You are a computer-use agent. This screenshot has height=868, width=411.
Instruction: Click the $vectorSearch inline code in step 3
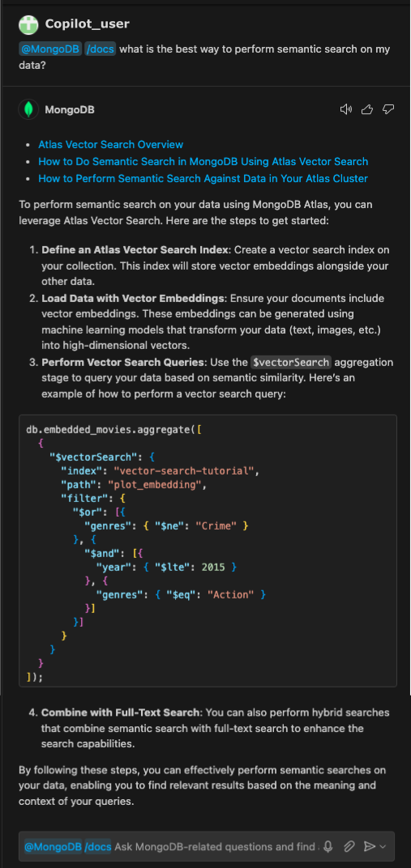tap(291, 363)
